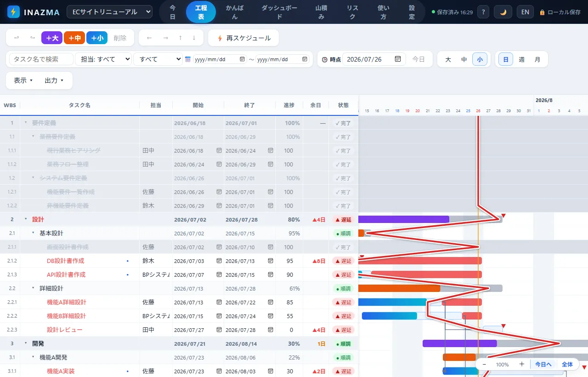The image size is (588, 377).
Task: Open help with the question mark icon
Action: tap(483, 12)
